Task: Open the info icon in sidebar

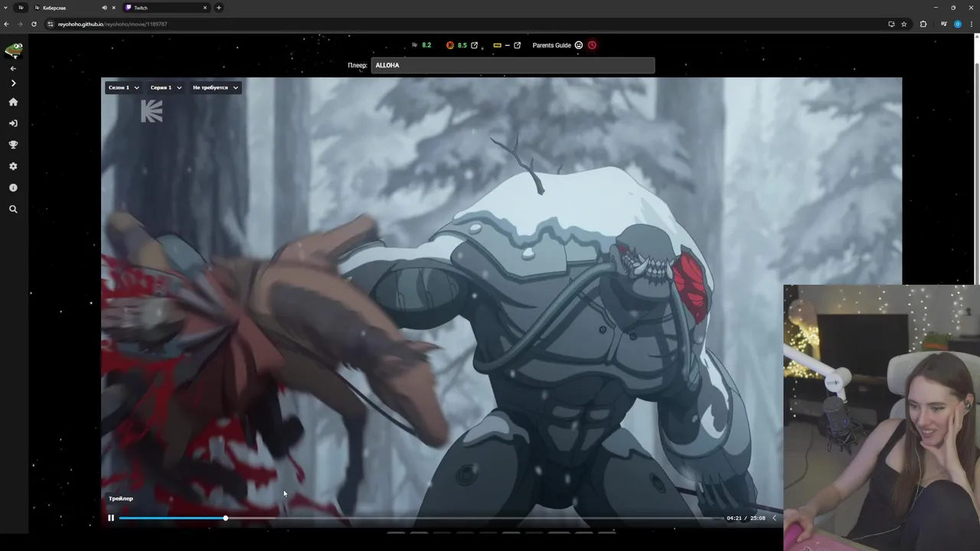Action: pyautogui.click(x=13, y=187)
